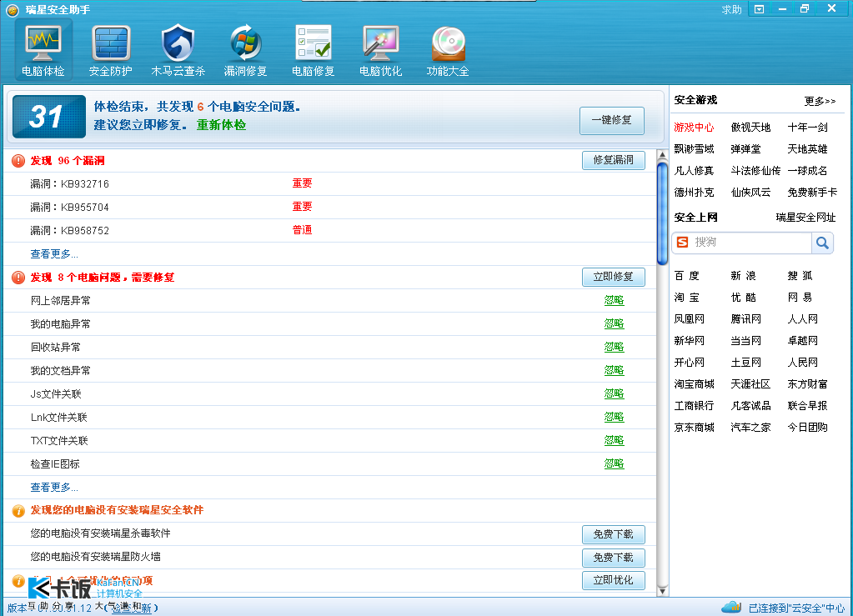Click the scrollbar down arrow
Image resolution: width=853 pixels, height=616 pixels.
pos(662,591)
